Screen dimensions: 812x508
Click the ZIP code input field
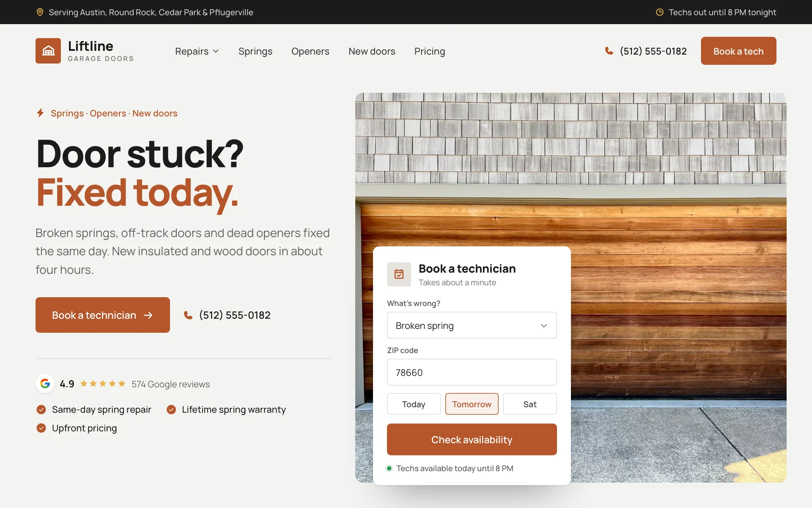click(x=472, y=372)
